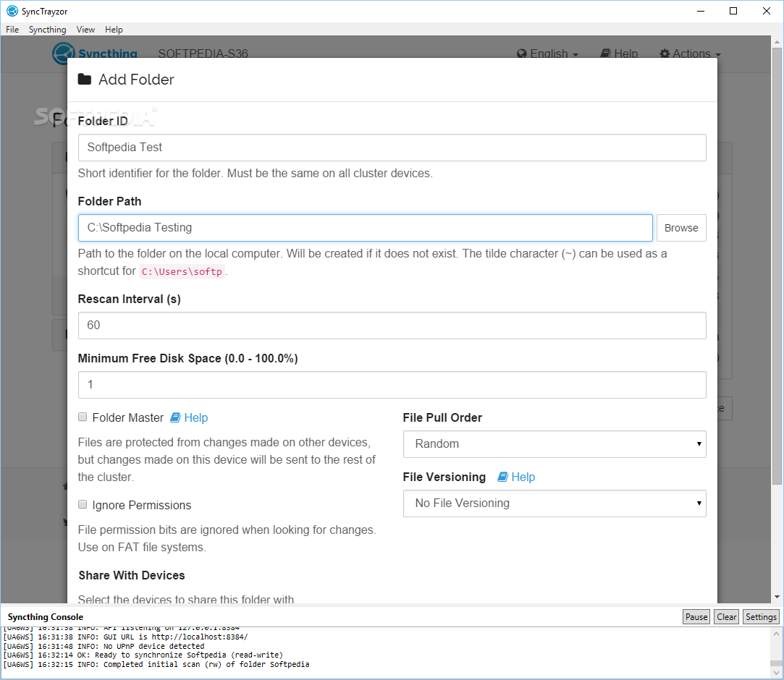Click the Share With Devices heading
Image resolution: width=784 pixels, height=680 pixels.
pyautogui.click(x=132, y=576)
